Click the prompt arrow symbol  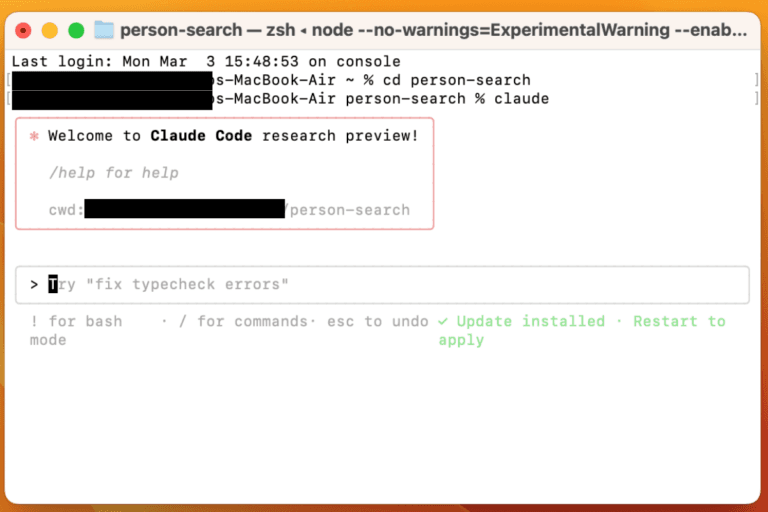[x=34, y=284]
